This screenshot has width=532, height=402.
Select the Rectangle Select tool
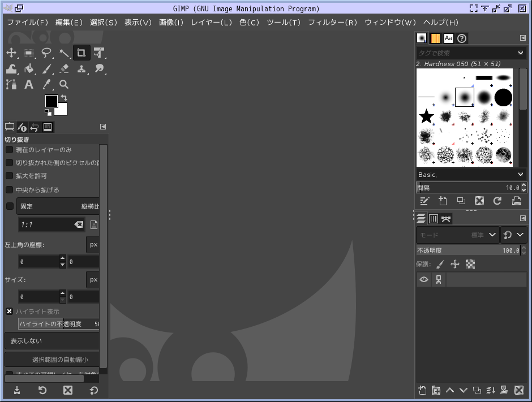pos(29,53)
